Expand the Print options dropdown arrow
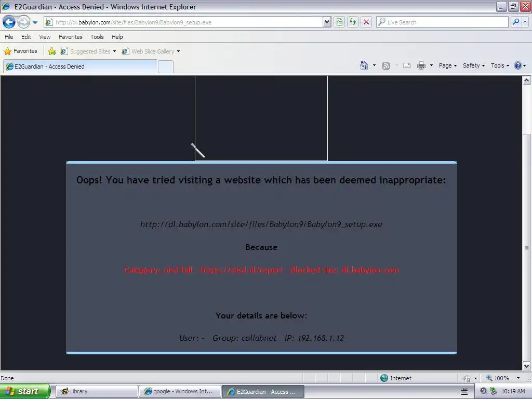This screenshot has height=399, width=532. pyautogui.click(x=432, y=65)
